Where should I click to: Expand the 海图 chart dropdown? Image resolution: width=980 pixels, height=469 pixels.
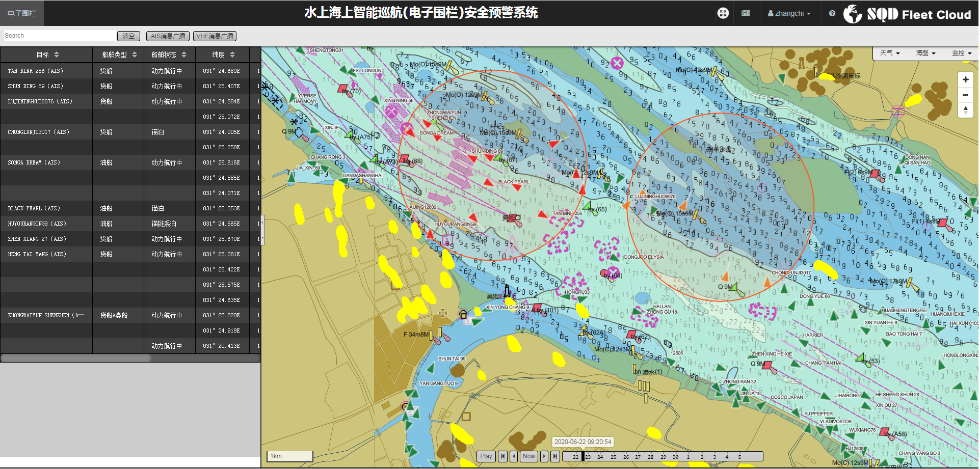pos(925,53)
